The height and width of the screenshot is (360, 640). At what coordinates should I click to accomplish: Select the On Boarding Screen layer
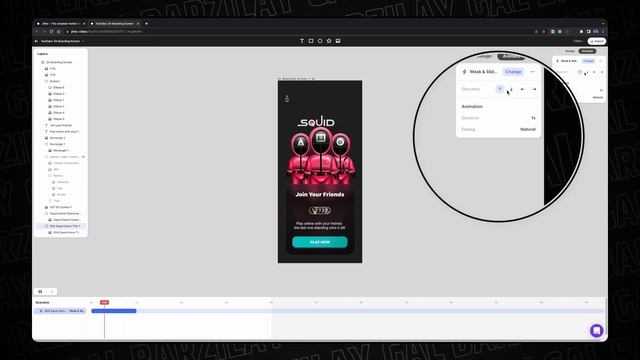(x=60, y=62)
